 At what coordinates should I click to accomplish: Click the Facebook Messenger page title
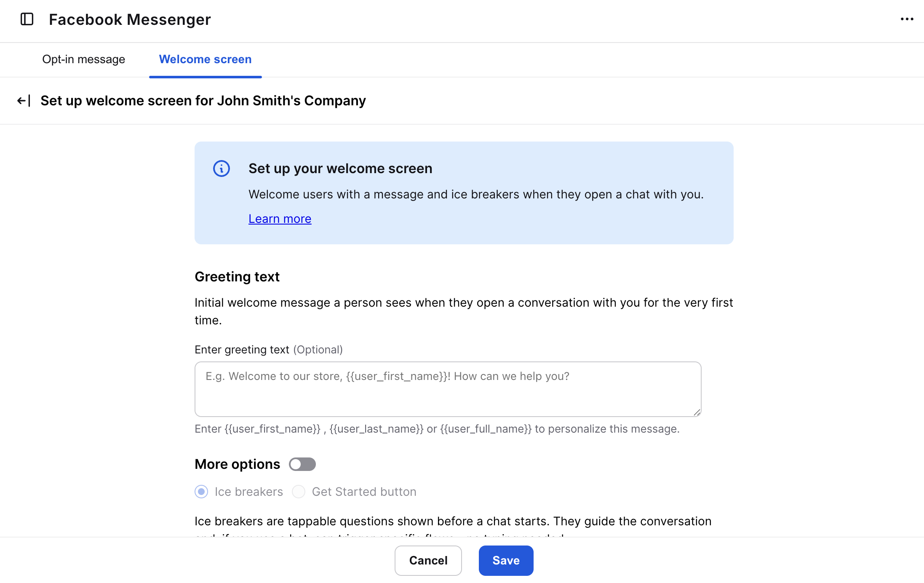point(130,19)
